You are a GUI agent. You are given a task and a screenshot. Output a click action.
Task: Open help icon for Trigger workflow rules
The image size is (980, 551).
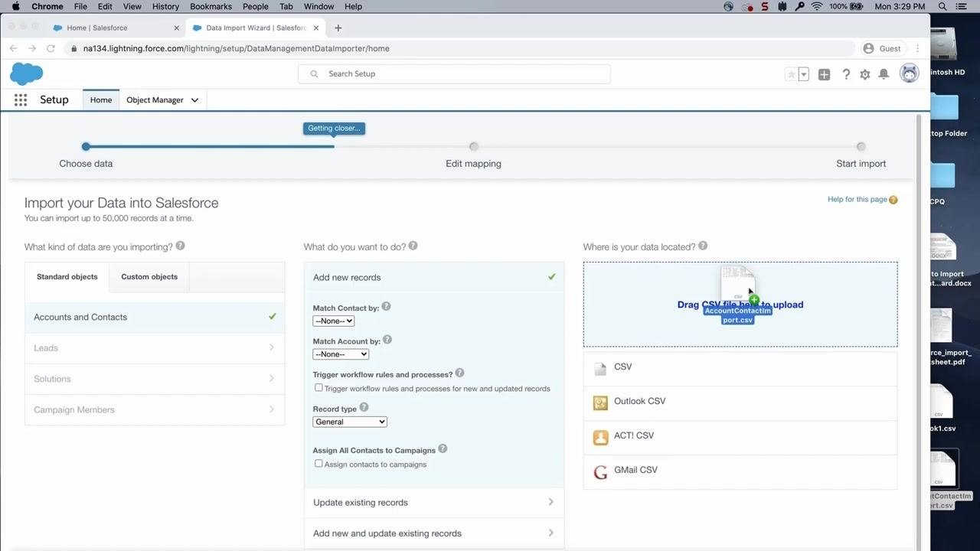click(459, 373)
